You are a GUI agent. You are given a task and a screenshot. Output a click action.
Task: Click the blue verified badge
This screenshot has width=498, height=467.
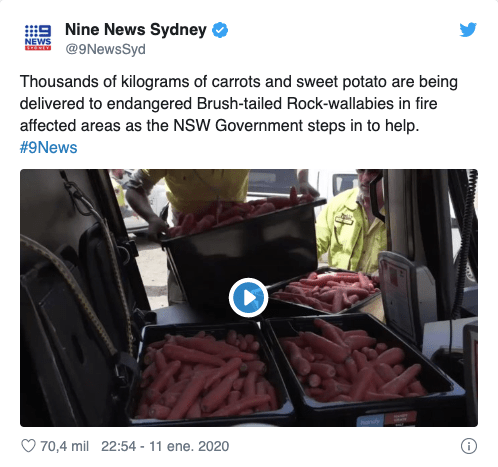(220, 30)
